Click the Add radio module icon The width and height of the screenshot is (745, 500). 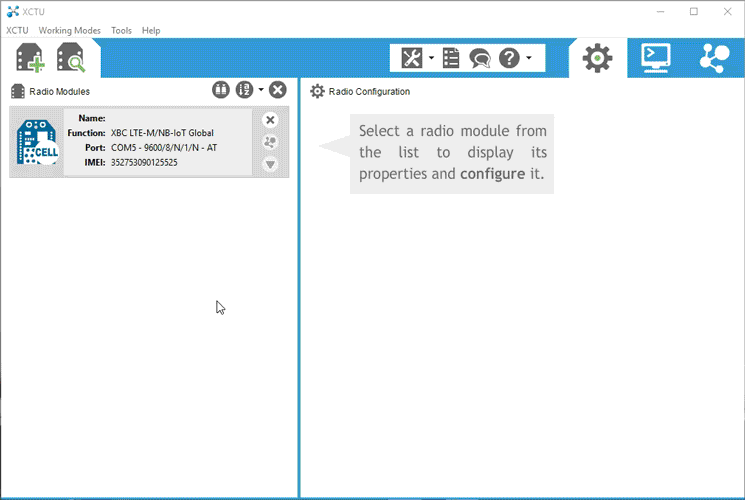[x=30, y=58]
